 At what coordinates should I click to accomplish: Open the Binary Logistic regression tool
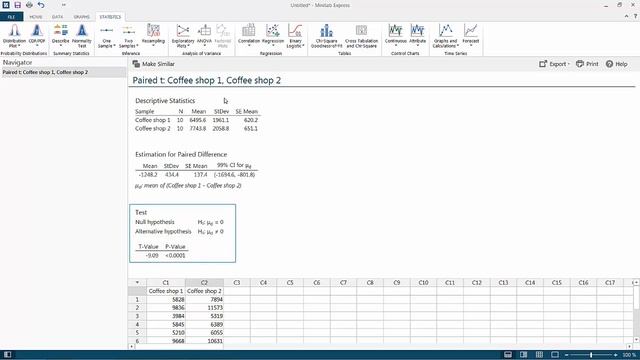tap(295, 36)
